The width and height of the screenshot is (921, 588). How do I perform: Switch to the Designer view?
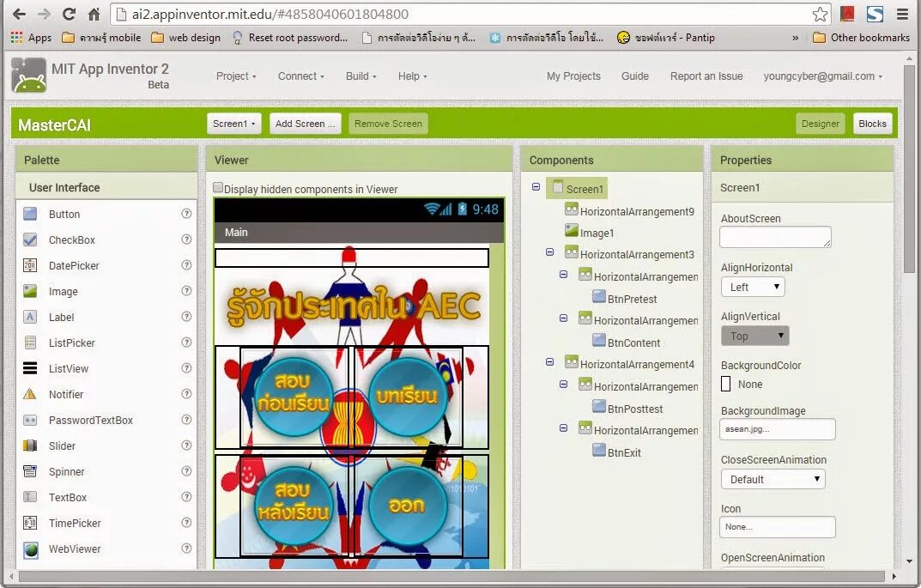coord(820,124)
